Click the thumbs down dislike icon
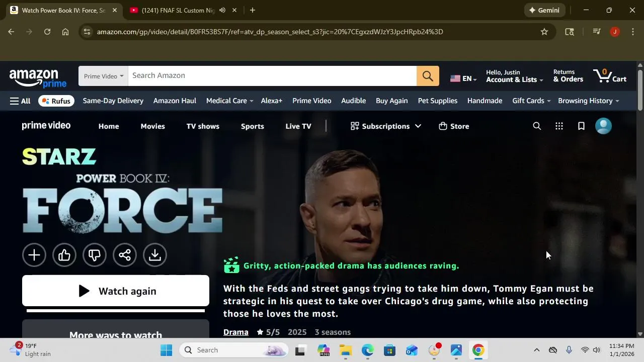644x362 pixels. coord(95,255)
